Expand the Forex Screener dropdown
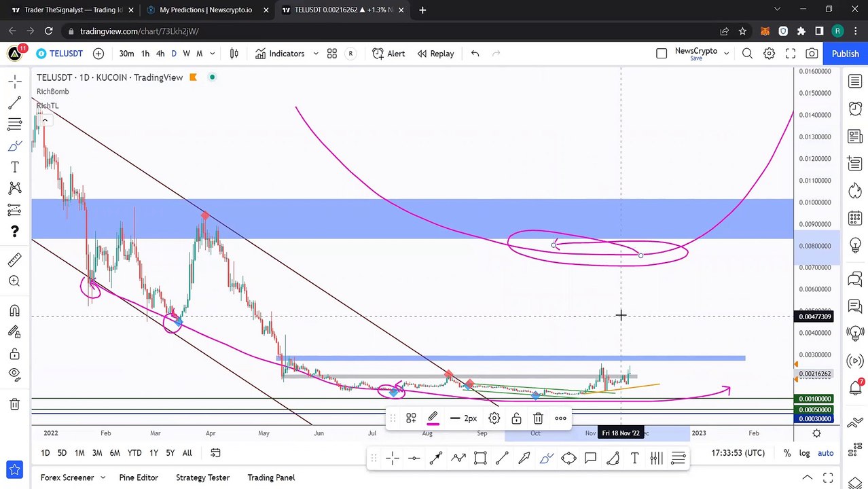 tap(103, 477)
